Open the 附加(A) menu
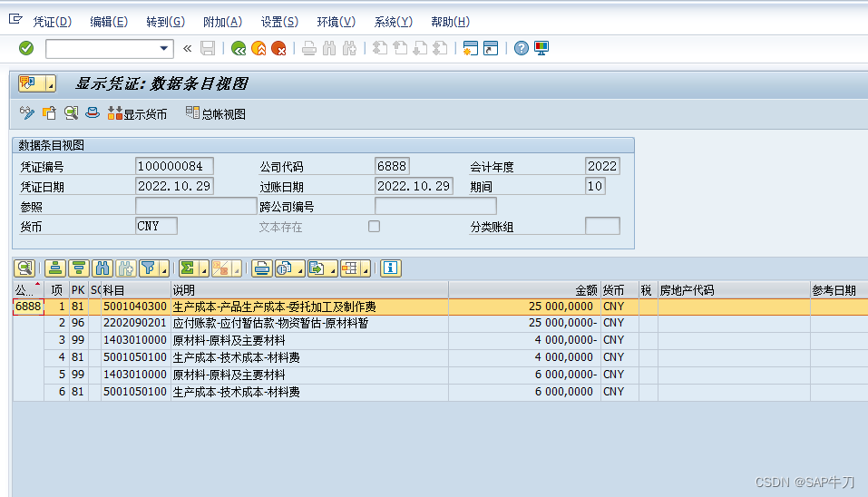The height and width of the screenshot is (497, 868). click(x=222, y=22)
